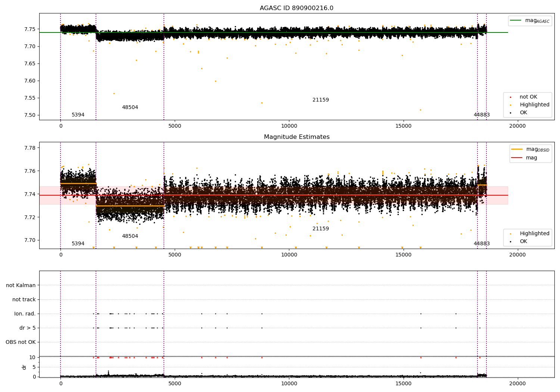Click the 7.55 y-axis tick label
Screen dimensions: 560x392
coord(30,98)
